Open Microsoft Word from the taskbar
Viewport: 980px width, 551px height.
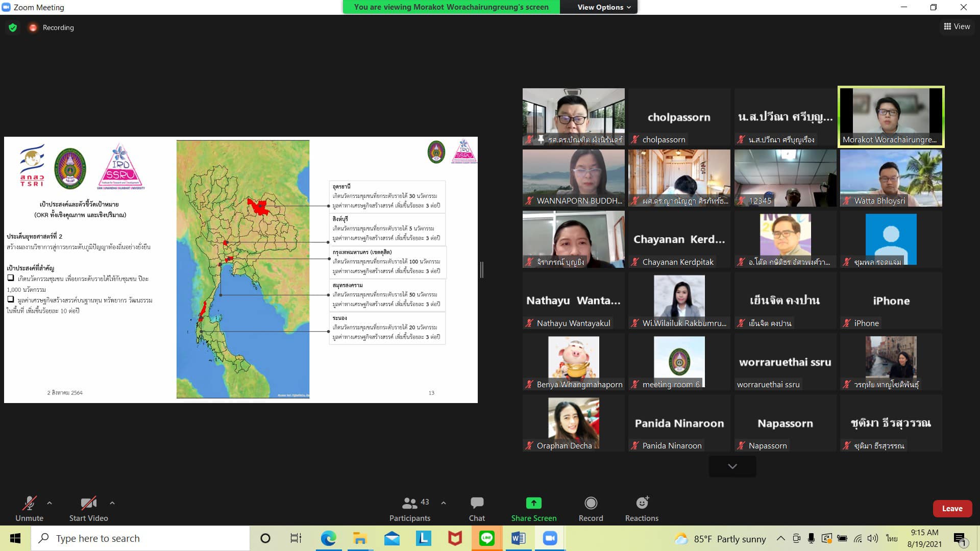(x=518, y=538)
